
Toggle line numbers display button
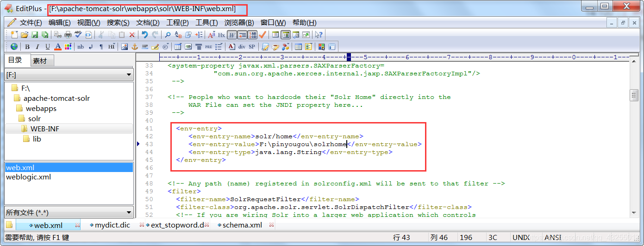(252, 35)
